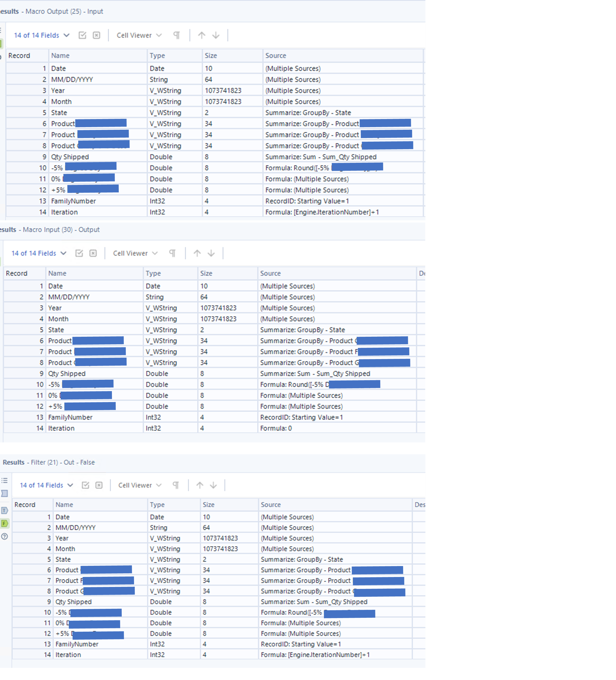Click the messages list icon in Filter results sidebar

[4, 480]
